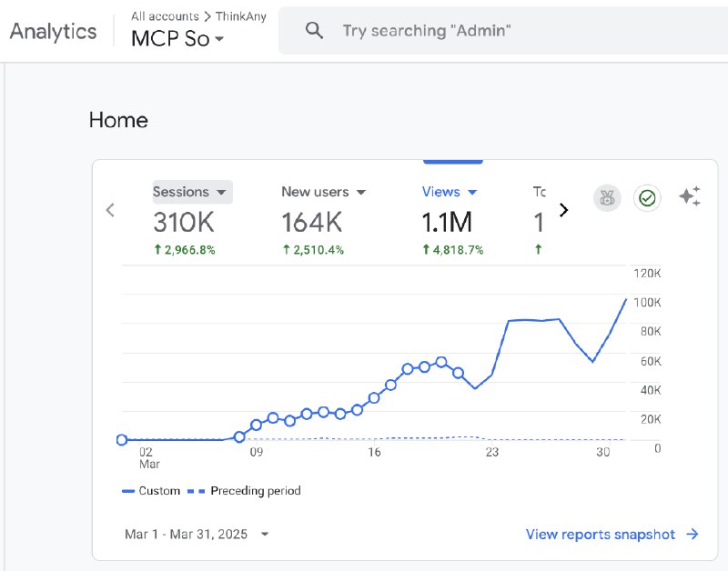Click the 100K axis label
The width and height of the screenshot is (728, 571).
647,303
